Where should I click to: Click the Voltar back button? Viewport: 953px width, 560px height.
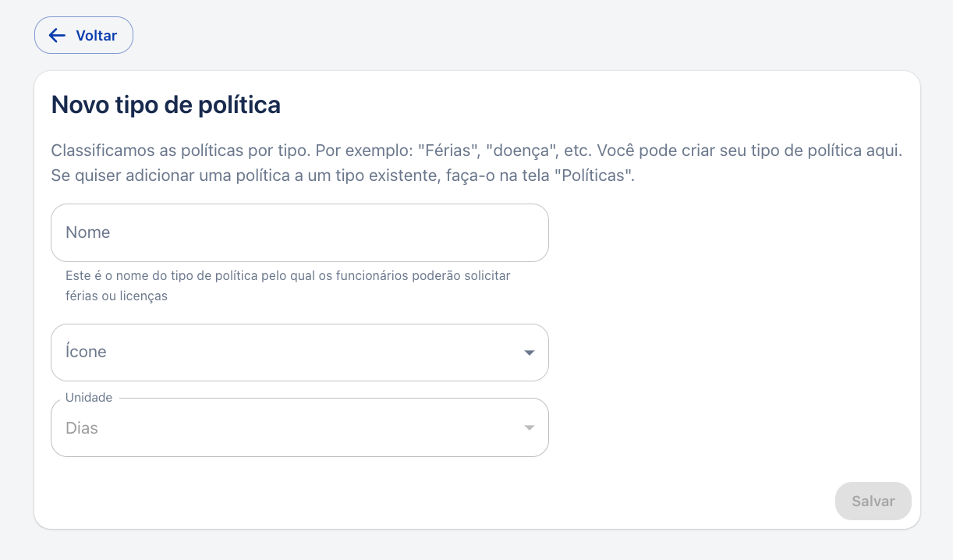(83, 35)
